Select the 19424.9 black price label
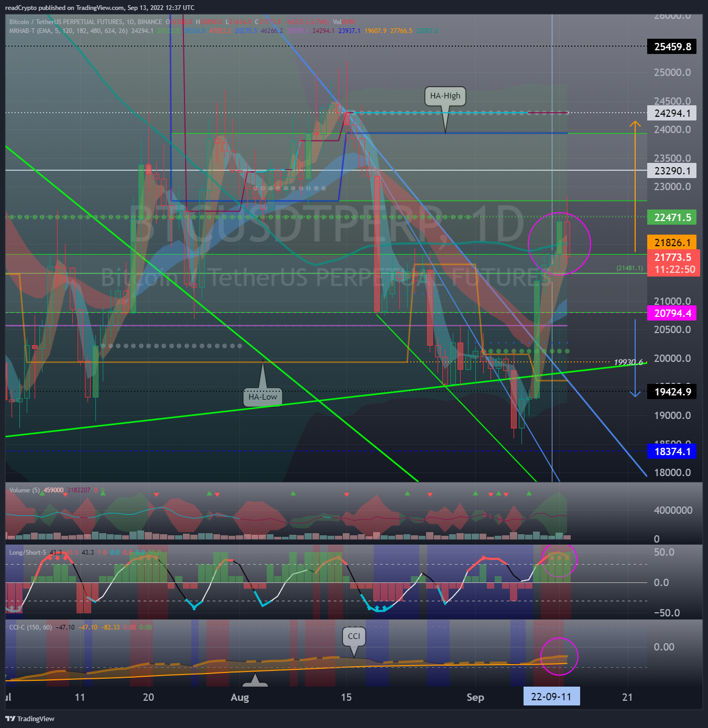The height and width of the screenshot is (728, 708). click(x=672, y=392)
